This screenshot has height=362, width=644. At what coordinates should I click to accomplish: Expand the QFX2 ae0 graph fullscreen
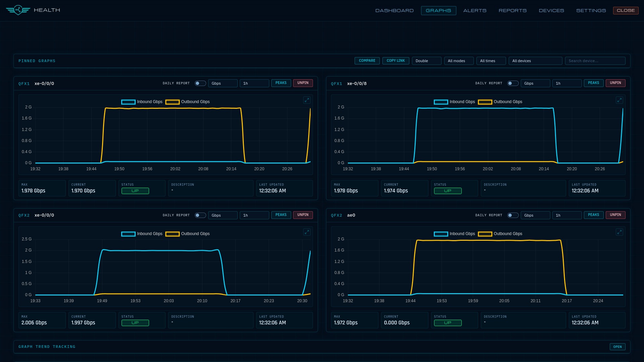(x=619, y=232)
